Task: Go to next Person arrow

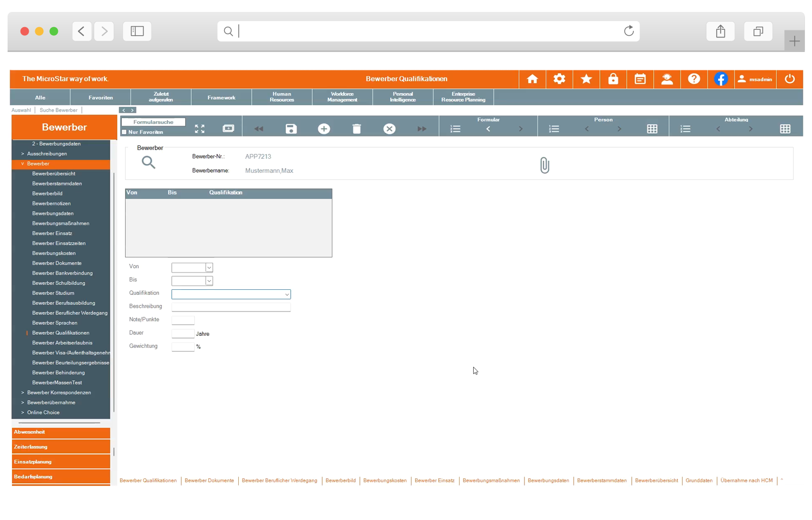Action: pos(619,129)
